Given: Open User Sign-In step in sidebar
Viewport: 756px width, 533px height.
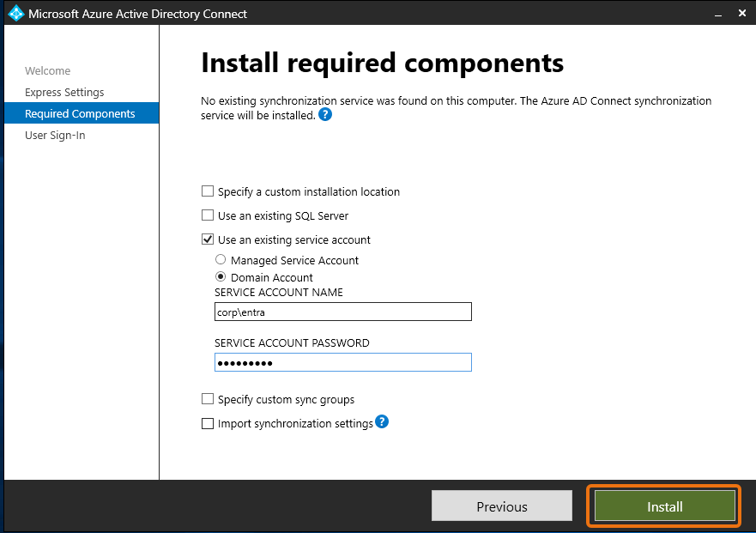Looking at the screenshot, I should tap(55, 136).
